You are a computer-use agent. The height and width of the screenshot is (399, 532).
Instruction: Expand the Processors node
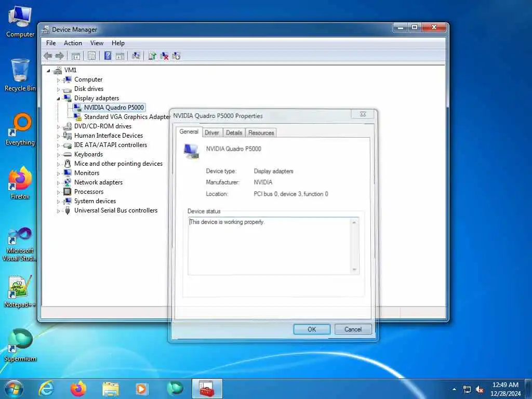[x=58, y=192]
